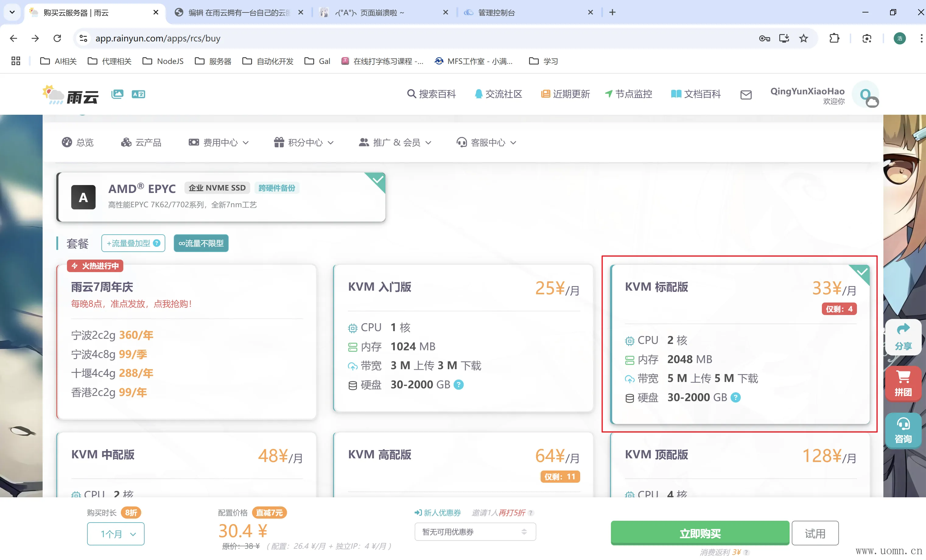Click the browser address bar URL

[x=158, y=38]
